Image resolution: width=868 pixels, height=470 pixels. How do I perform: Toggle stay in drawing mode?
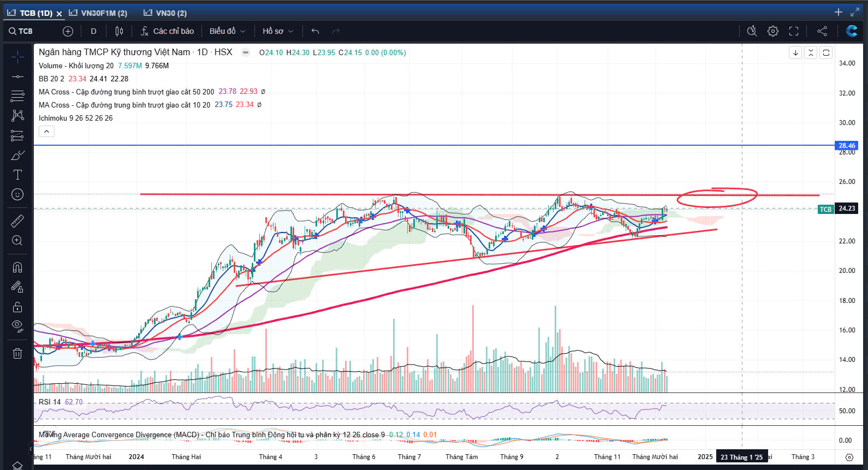click(17, 287)
